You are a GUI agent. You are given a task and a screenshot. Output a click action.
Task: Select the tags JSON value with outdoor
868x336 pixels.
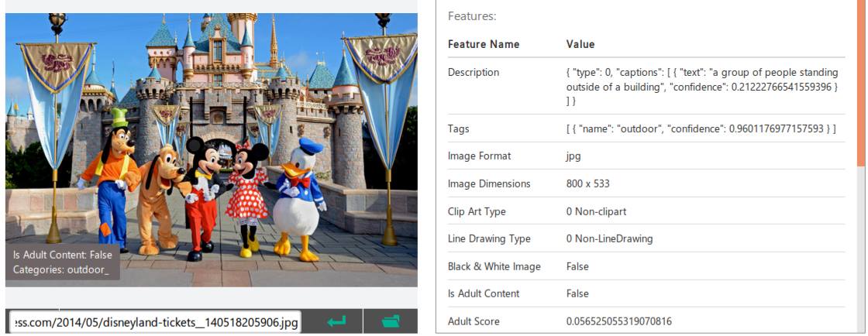click(x=701, y=129)
